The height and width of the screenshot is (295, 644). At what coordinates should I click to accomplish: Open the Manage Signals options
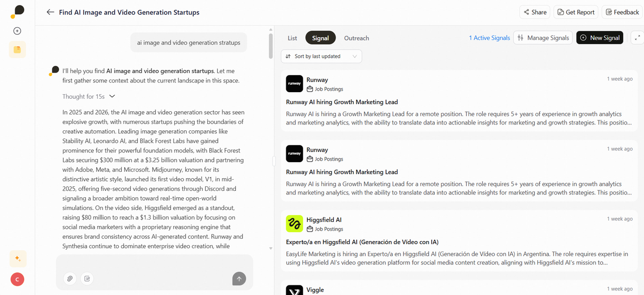(x=543, y=38)
